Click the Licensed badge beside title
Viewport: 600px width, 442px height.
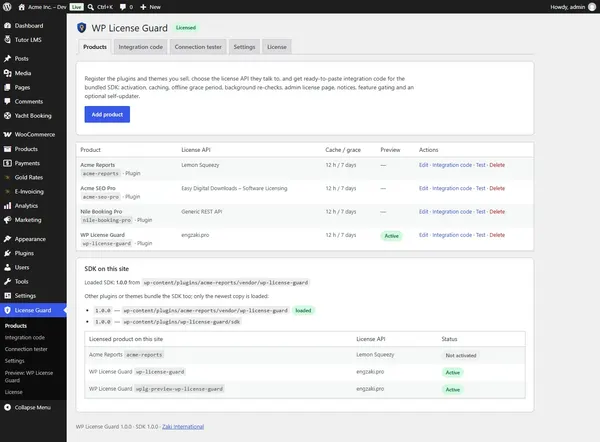tap(186, 28)
